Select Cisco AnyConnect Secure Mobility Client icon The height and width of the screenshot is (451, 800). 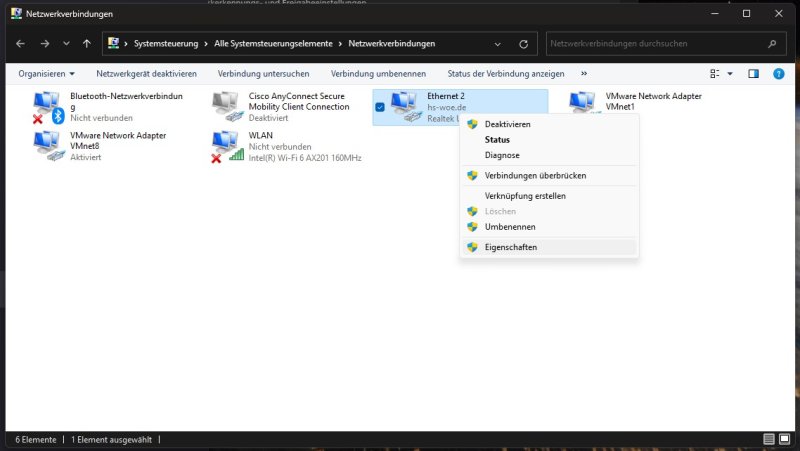pos(227,106)
